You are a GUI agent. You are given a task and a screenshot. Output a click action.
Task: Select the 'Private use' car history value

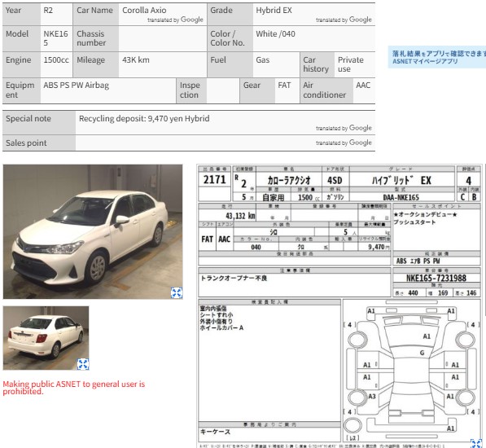click(x=351, y=64)
